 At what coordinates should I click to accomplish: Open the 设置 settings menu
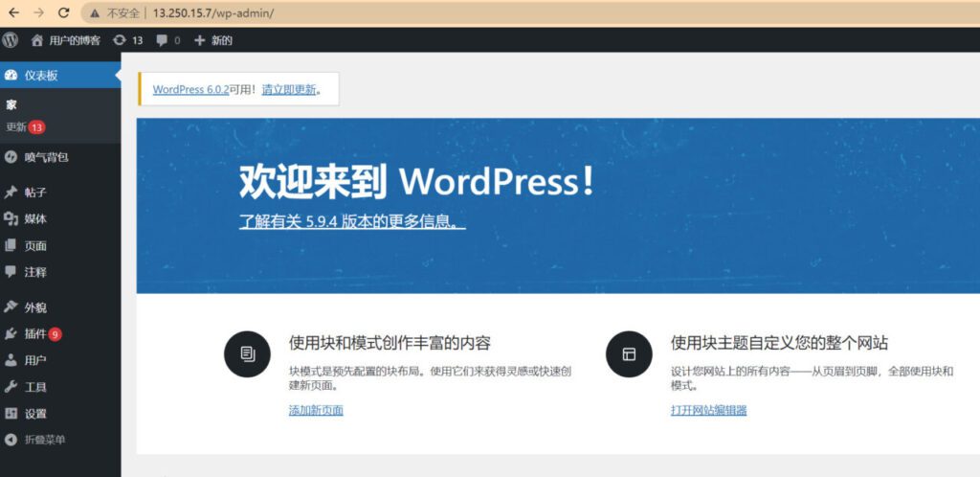click(35, 414)
